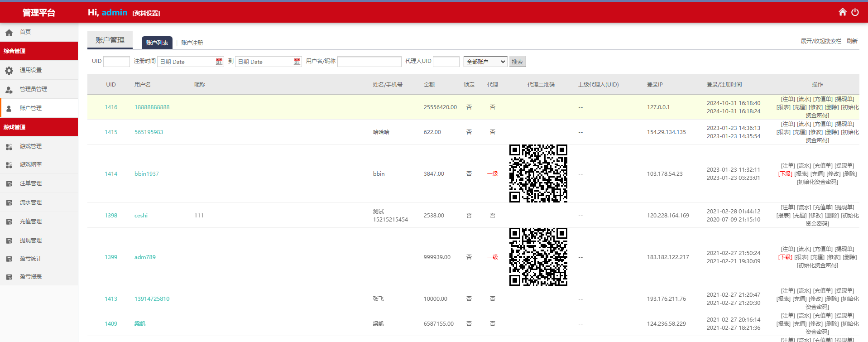The image size is (868, 342).
Task: Click the 管理员管理 sidebar icon
Action: click(x=9, y=89)
